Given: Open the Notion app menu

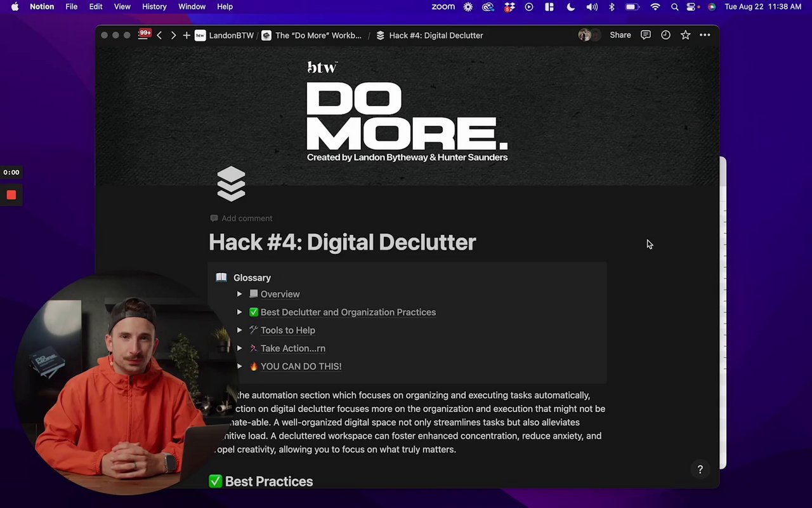Looking at the screenshot, I should [x=42, y=6].
